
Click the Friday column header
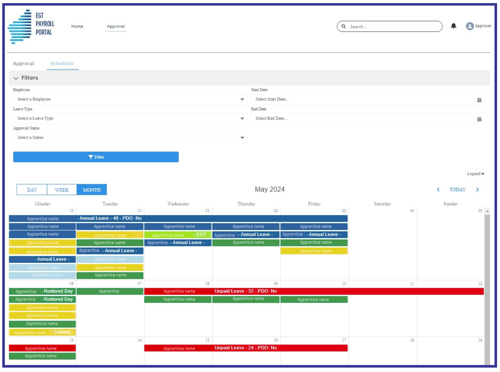(x=314, y=204)
